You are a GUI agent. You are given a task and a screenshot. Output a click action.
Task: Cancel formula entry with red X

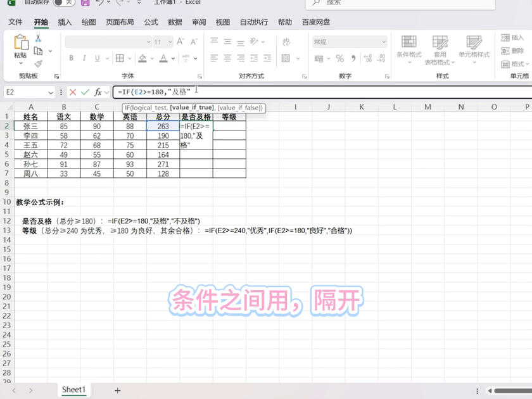73,92
